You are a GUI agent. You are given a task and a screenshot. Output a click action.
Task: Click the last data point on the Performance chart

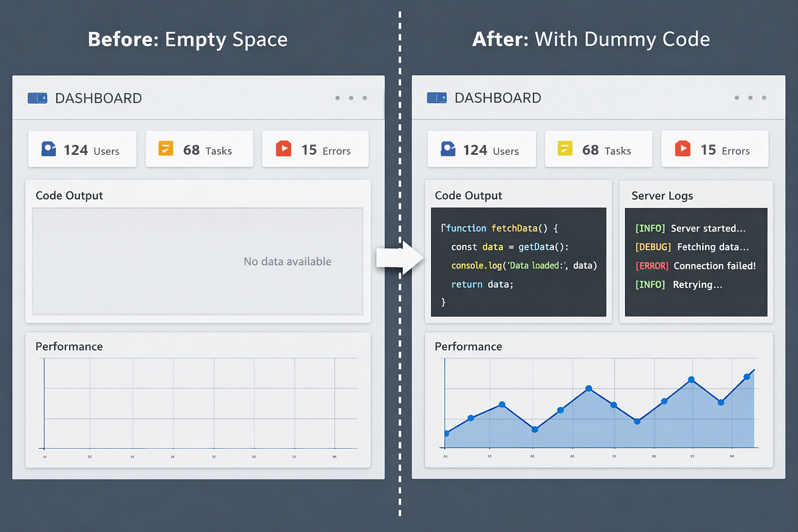747,376
